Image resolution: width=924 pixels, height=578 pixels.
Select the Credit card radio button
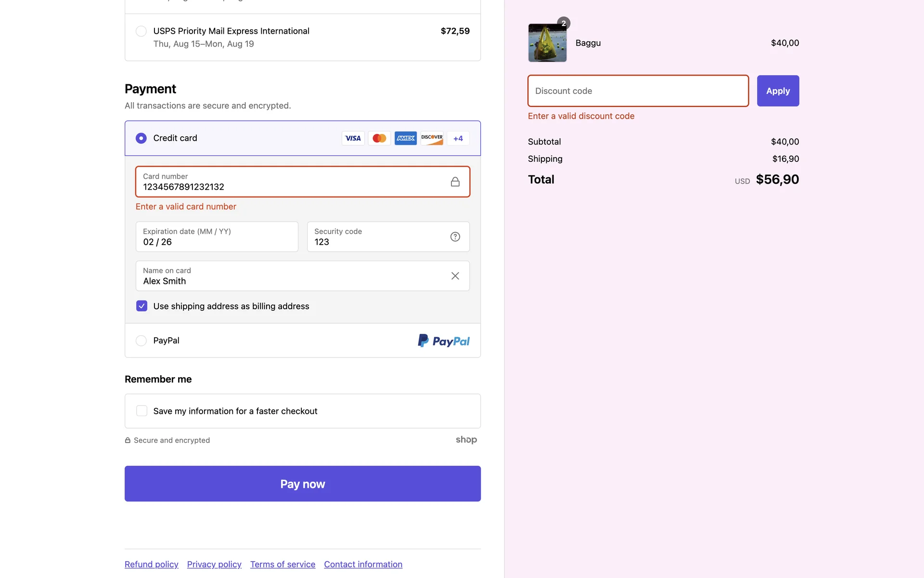pyautogui.click(x=141, y=138)
